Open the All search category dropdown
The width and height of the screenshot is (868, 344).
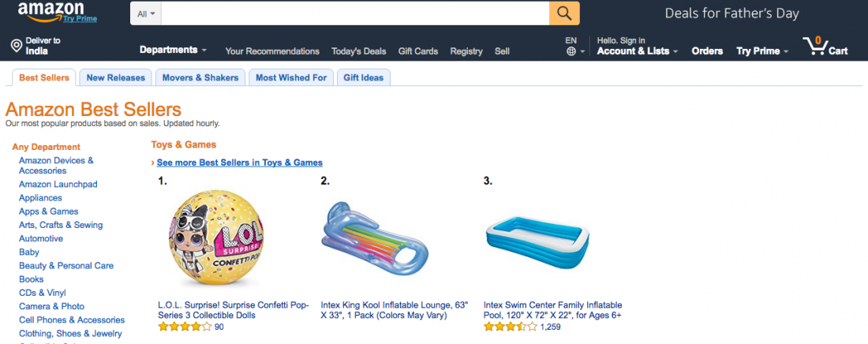(147, 13)
